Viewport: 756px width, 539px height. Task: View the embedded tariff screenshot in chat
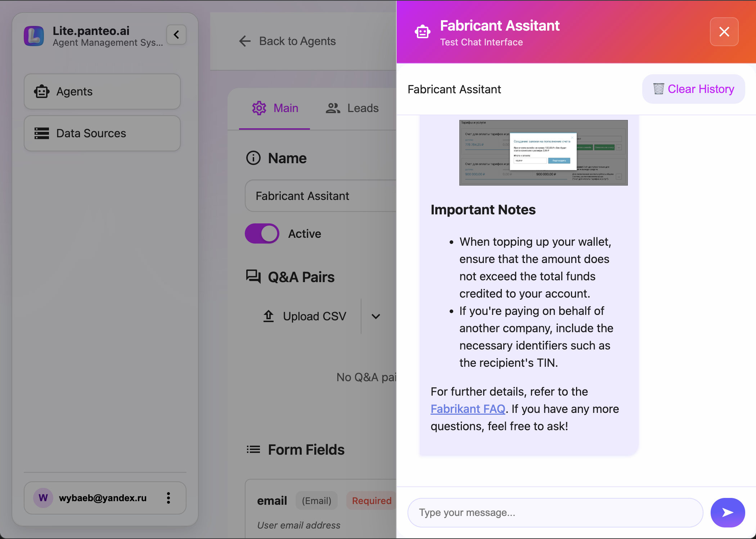pyautogui.click(x=543, y=152)
